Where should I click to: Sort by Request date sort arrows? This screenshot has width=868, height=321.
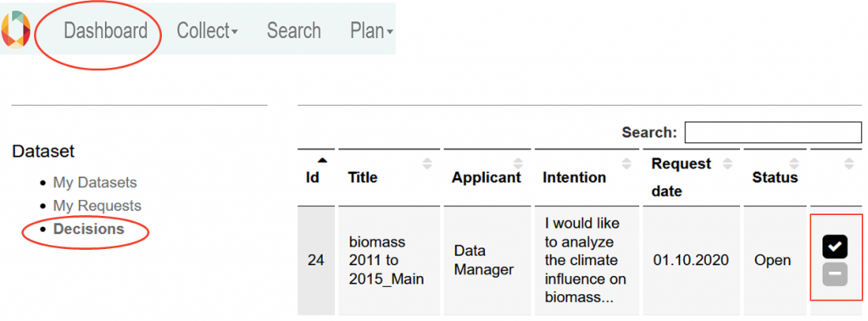tap(728, 163)
